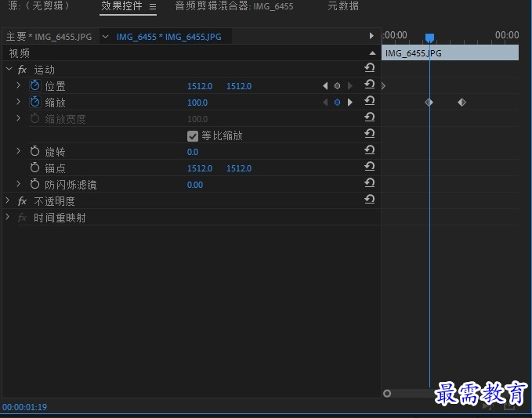Reset the 缩放 parameter
Screen dimensions: 532x418
[370, 101]
